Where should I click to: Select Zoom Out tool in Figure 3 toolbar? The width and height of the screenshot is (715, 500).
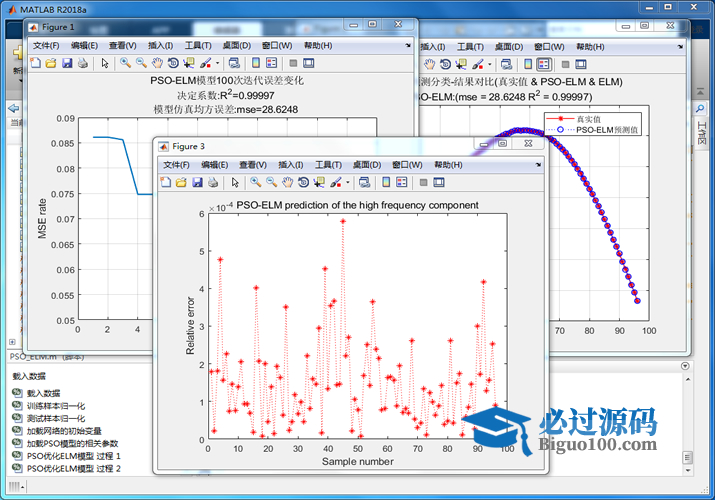point(271,182)
